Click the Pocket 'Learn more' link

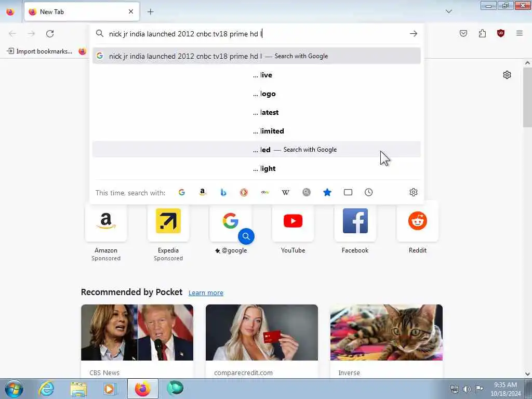pos(206,293)
